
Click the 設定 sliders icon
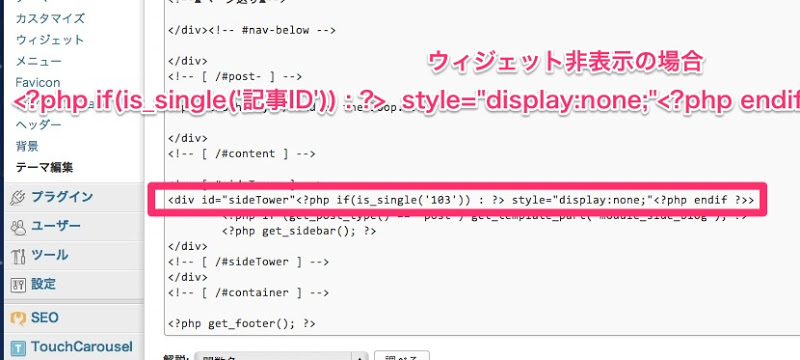[x=18, y=285]
